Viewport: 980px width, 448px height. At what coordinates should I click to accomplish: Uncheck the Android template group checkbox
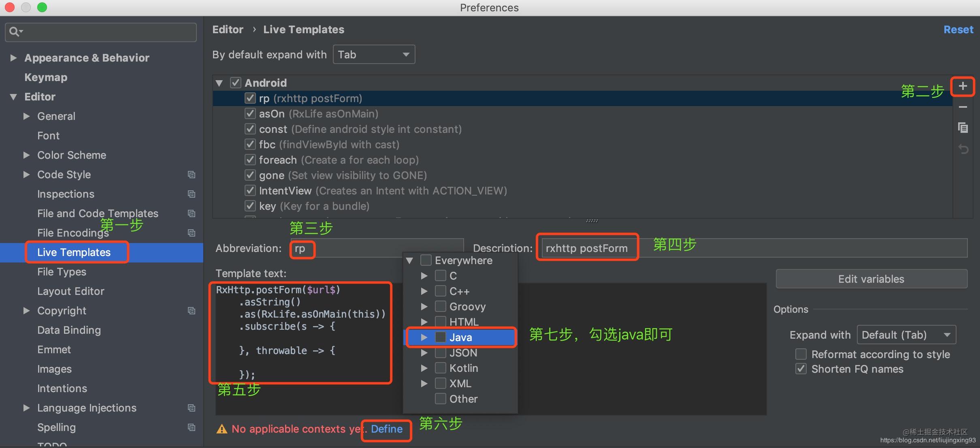pos(236,83)
